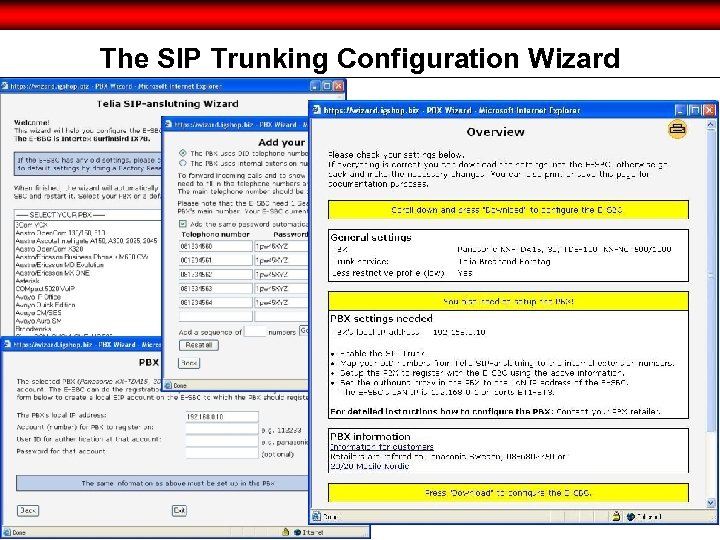Choose Avaya CM/SES in PBX list
The width and height of the screenshot is (720, 540).
[38, 312]
